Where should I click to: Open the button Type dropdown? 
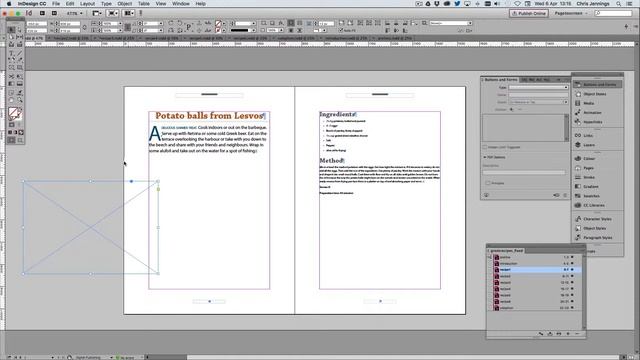click(x=538, y=87)
